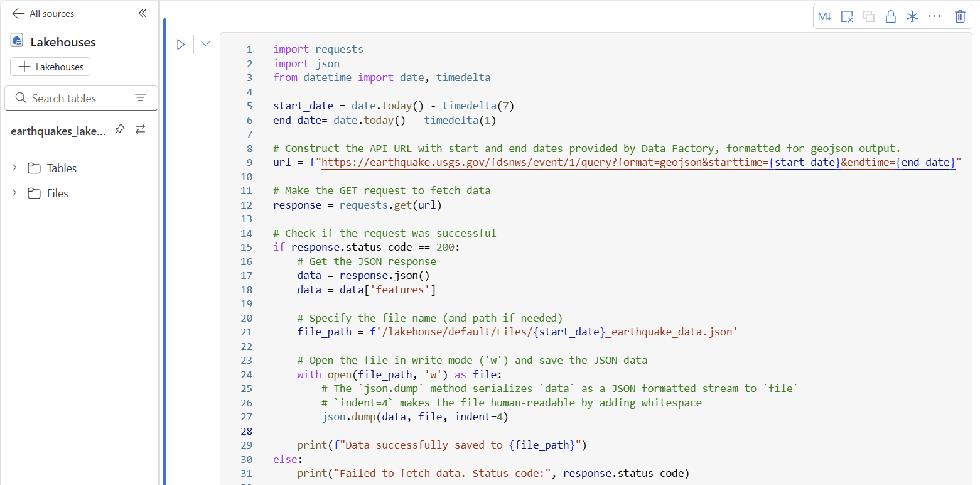Go back to All sources
This screenshot has width=980, height=485.
click(x=43, y=14)
